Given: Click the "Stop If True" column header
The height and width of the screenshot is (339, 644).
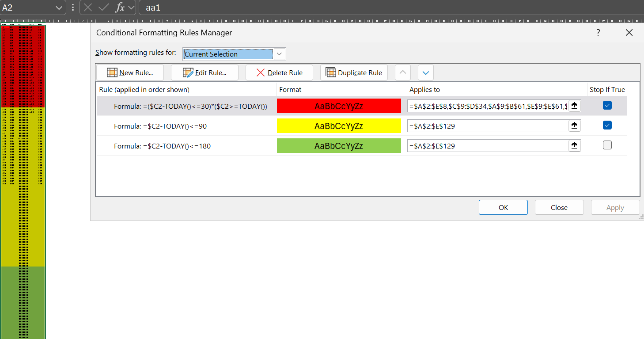Looking at the screenshot, I should pyautogui.click(x=607, y=89).
